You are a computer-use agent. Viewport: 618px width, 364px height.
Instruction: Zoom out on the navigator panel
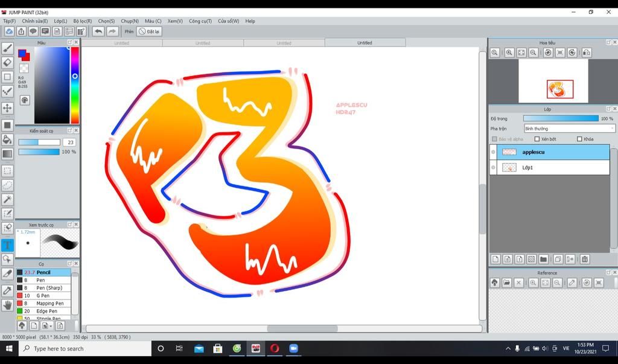tap(534, 53)
